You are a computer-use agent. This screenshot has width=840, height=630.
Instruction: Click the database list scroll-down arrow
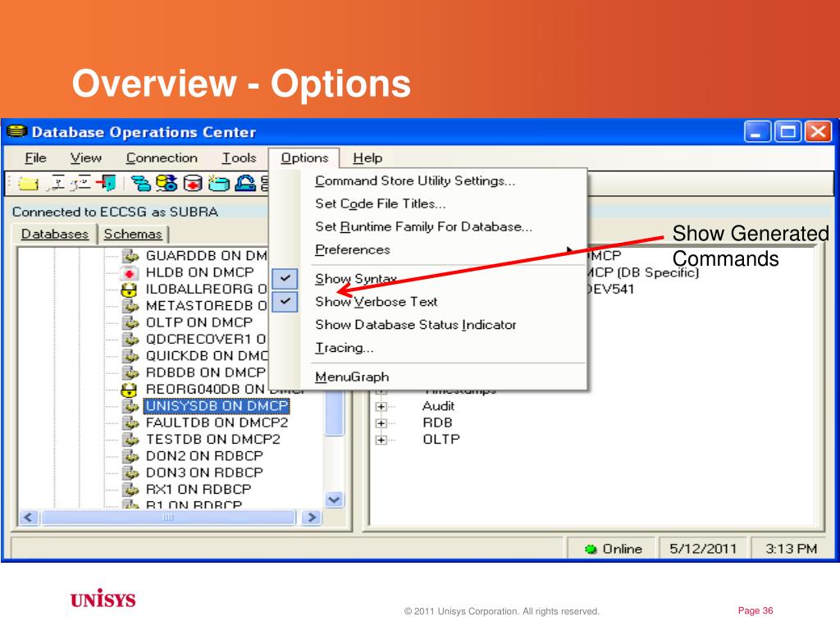pos(335,500)
